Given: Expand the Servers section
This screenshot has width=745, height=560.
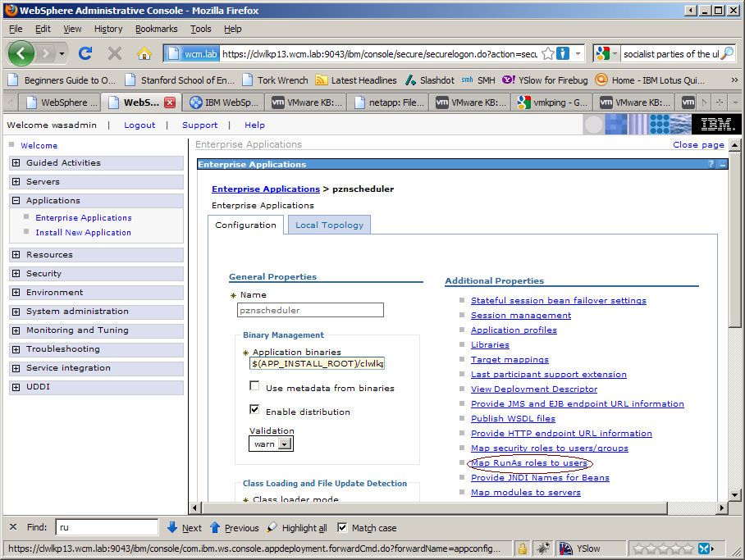Looking at the screenshot, I should click(x=16, y=182).
